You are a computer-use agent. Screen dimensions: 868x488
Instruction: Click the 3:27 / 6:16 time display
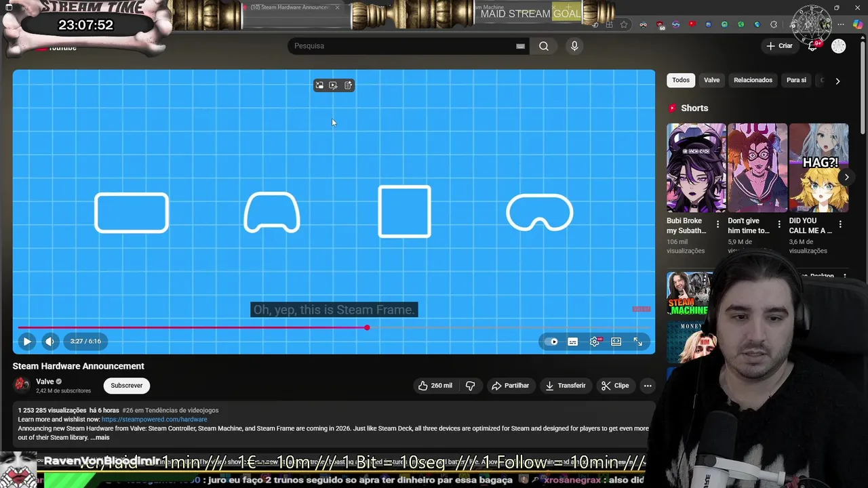pos(85,342)
